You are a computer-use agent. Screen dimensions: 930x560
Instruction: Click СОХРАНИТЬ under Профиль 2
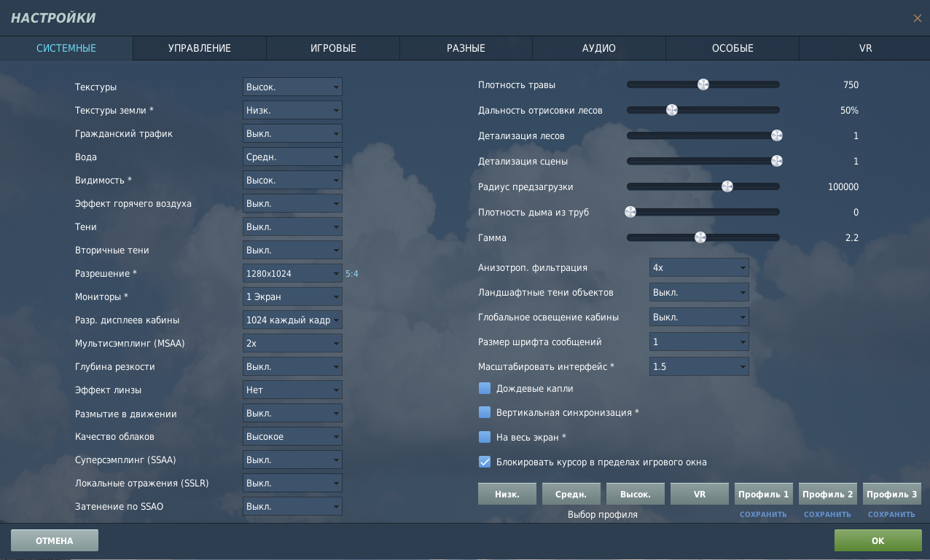(827, 514)
